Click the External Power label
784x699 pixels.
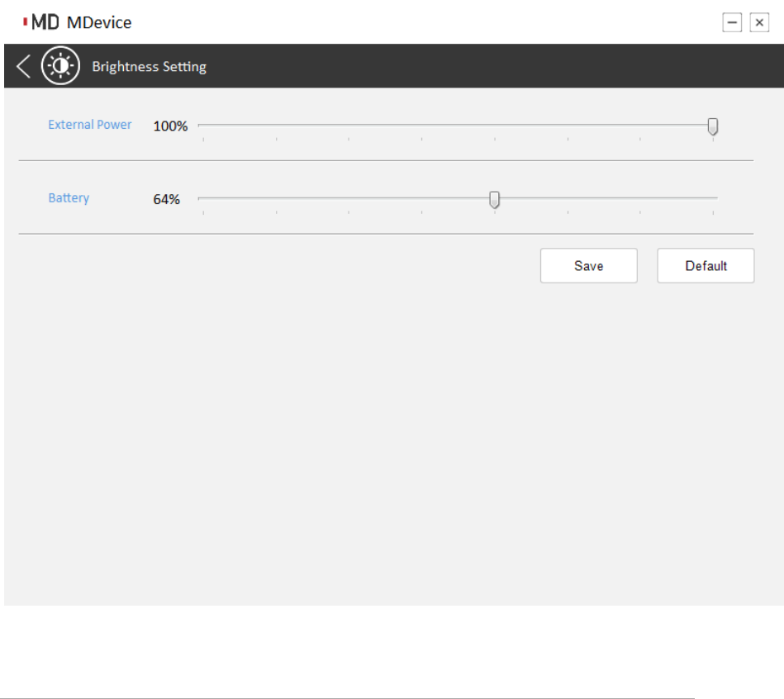[x=89, y=125]
